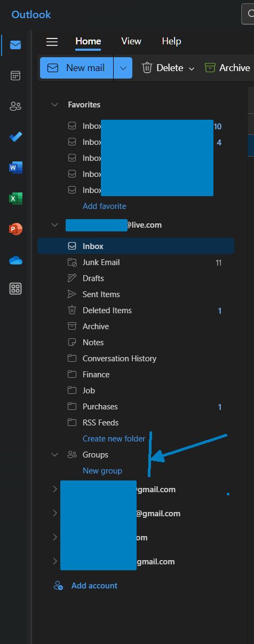Viewport: 254px width, 644px height.
Task: Launch Word from the app rail
Action: point(15,168)
